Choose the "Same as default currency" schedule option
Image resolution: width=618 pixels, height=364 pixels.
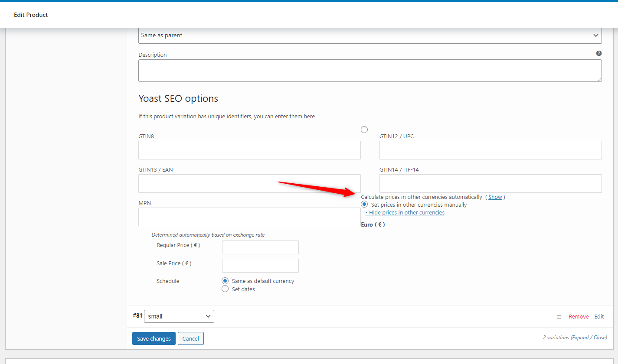pyautogui.click(x=225, y=281)
